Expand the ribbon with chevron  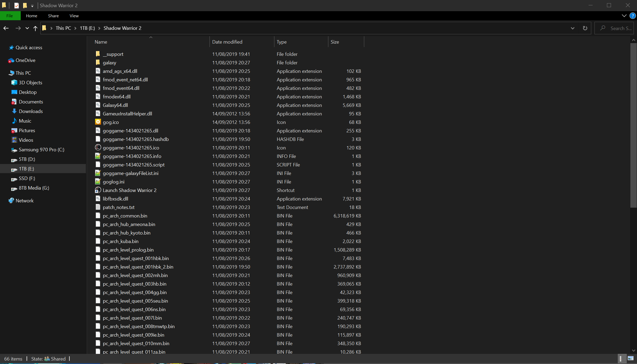point(624,16)
